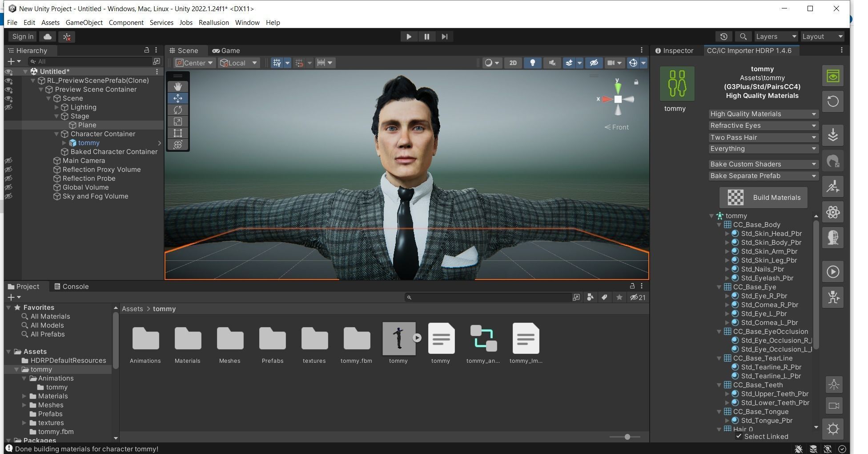Open the Bake Separate Prefab dropdown

point(763,176)
